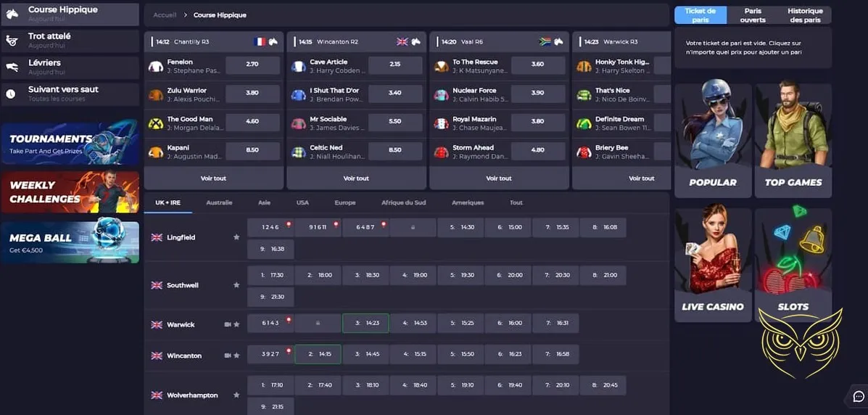Viewport: 868px width, 415px height.
Task: Click the Mr Sociable jockey silk icon
Action: point(298,123)
